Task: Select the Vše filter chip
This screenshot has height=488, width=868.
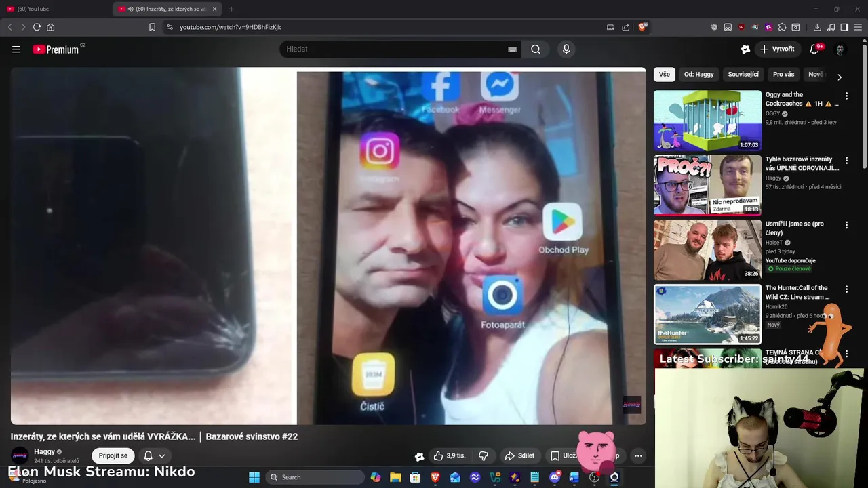Action: point(665,75)
